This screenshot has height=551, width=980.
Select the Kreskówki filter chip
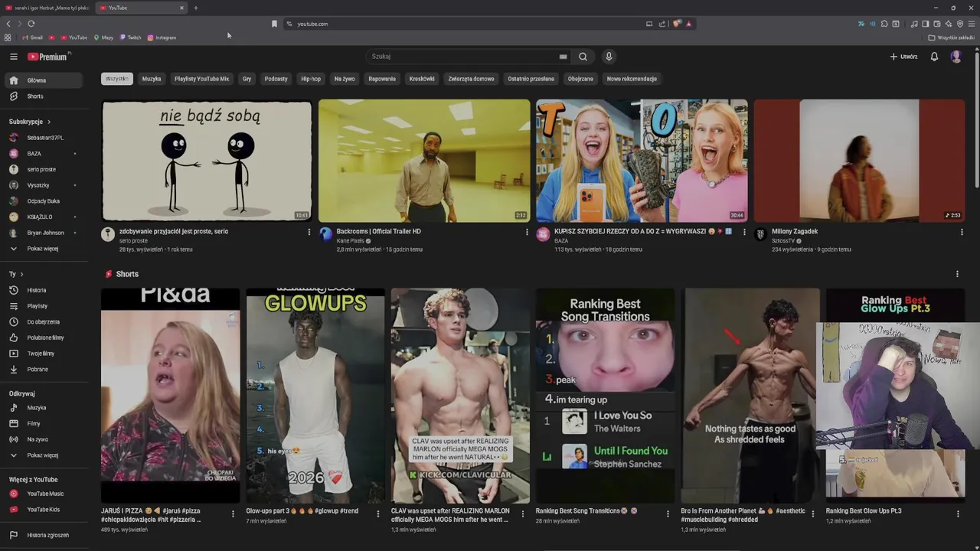pyautogui.click(x=422, y=79)
